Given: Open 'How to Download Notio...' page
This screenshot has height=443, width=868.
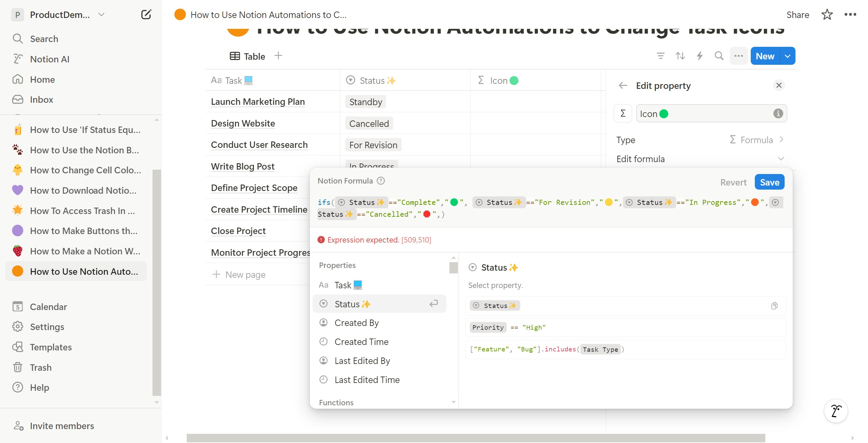Looking at the screenshot, I should [76, 190].
